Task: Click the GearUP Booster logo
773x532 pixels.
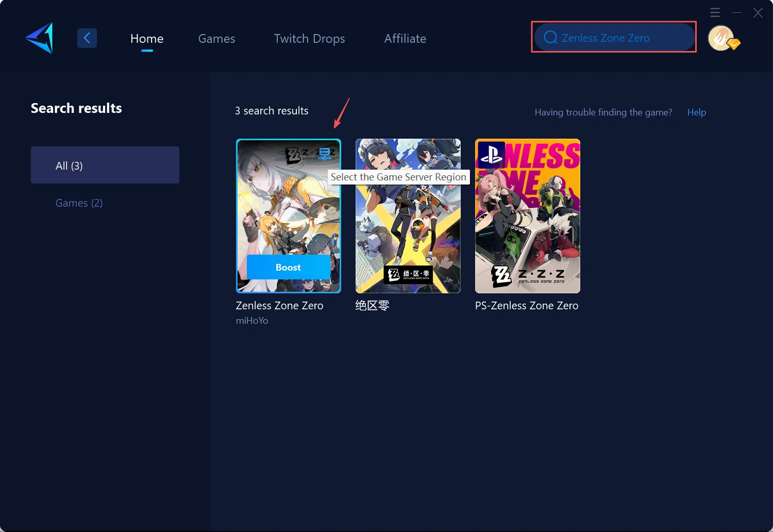Action: click(40, 38)
